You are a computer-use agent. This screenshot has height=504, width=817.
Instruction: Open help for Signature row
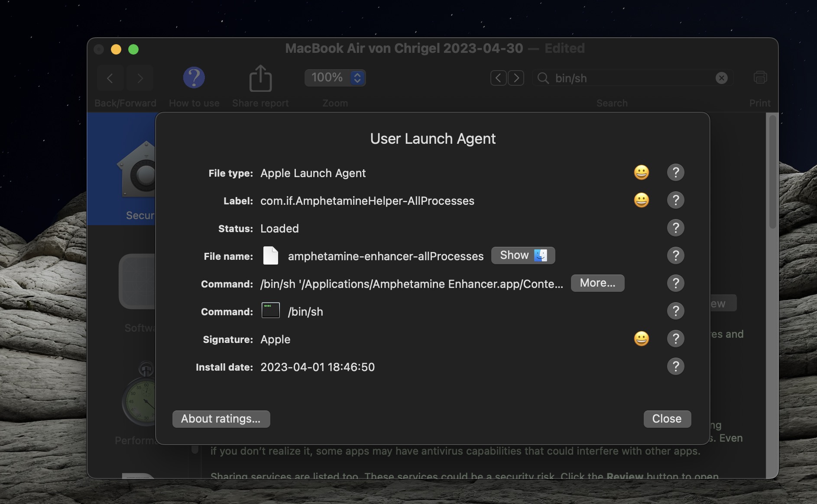point(676,339)
